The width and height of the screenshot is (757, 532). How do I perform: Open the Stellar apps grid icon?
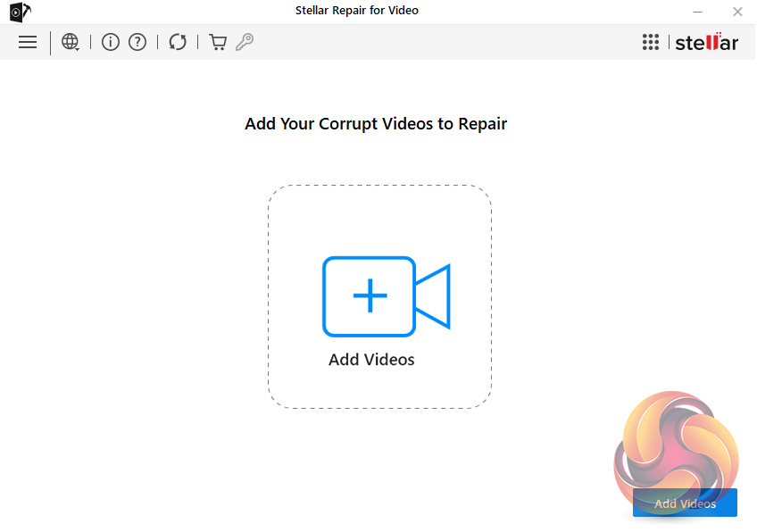tap(650, 42)
